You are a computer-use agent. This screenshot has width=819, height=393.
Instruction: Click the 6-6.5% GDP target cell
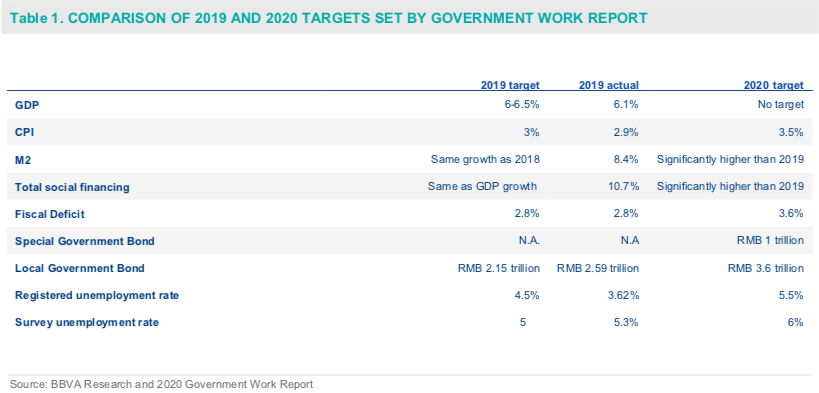coord(522,105)
